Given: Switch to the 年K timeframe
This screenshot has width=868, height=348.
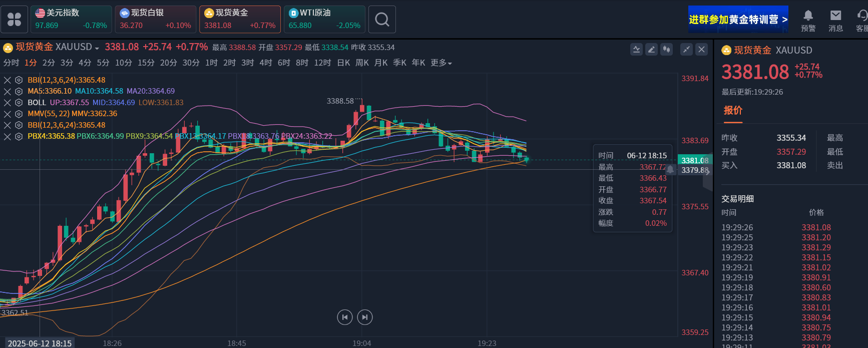Looking at the screenshot, I should click(x=418, y=63).
